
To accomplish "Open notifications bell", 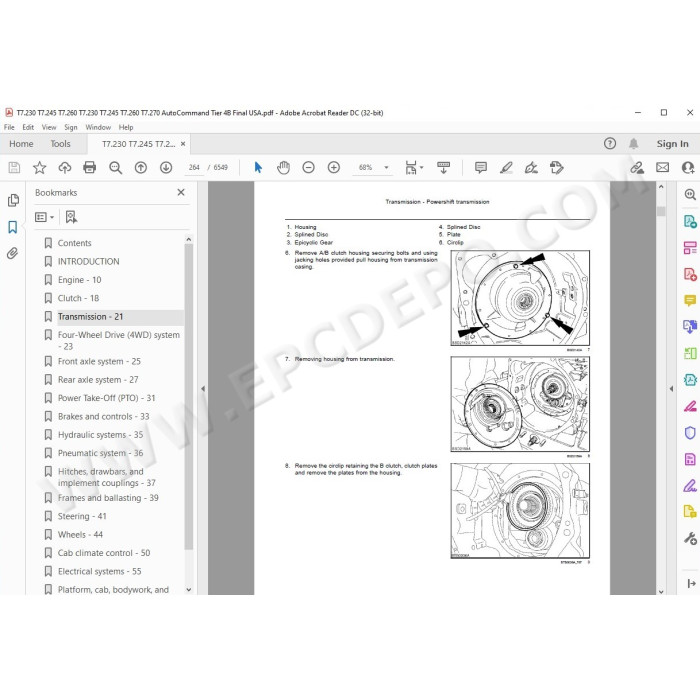I will click(x=633, y=143).
